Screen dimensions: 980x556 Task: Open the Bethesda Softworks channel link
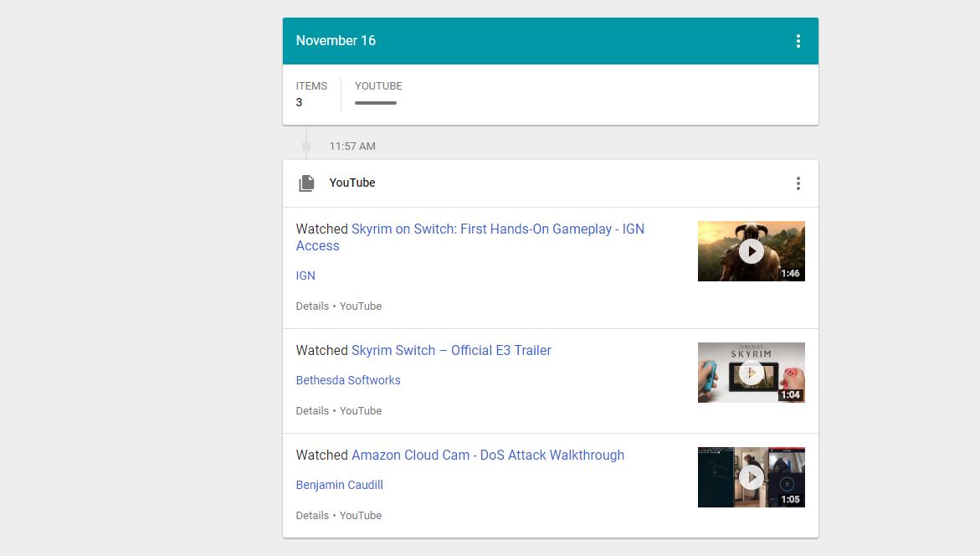348,380
